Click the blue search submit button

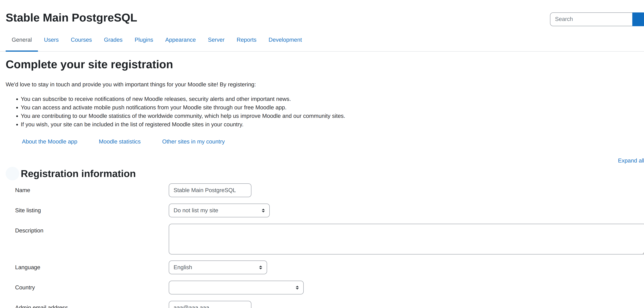pyautogui.click(x=638, y=19)
